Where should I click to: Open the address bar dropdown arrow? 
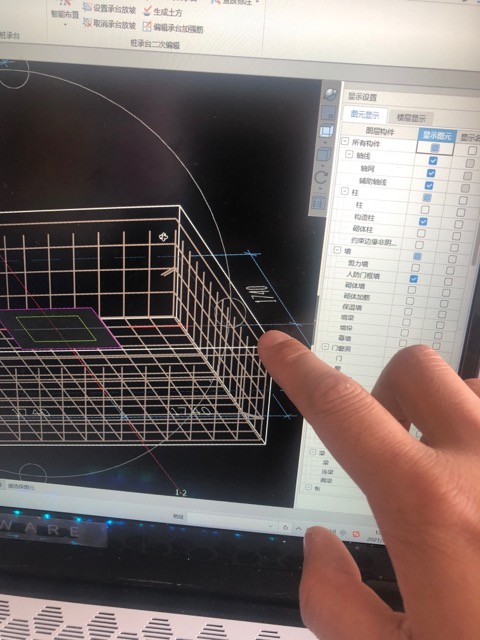[x=270, y=526]
